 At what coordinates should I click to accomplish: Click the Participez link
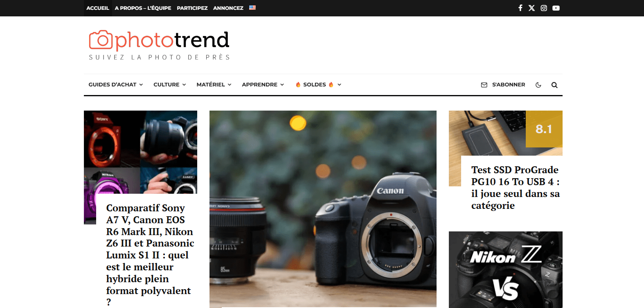[x=192, y=8]
